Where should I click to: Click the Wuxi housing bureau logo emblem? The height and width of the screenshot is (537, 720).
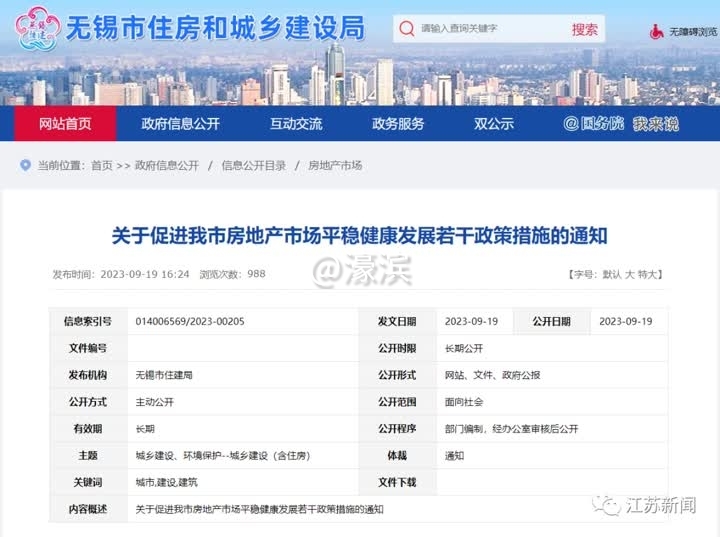click(x=39, y=28)
